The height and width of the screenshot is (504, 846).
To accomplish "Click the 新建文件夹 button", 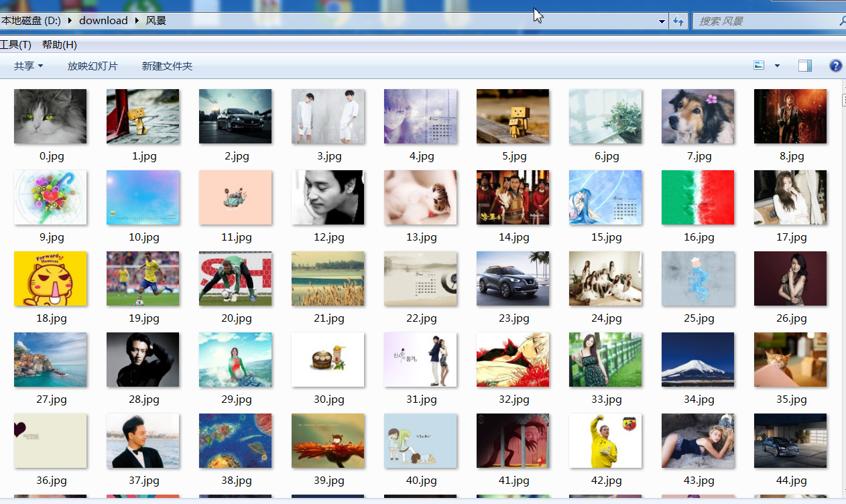I will click(x=167, y=66).
